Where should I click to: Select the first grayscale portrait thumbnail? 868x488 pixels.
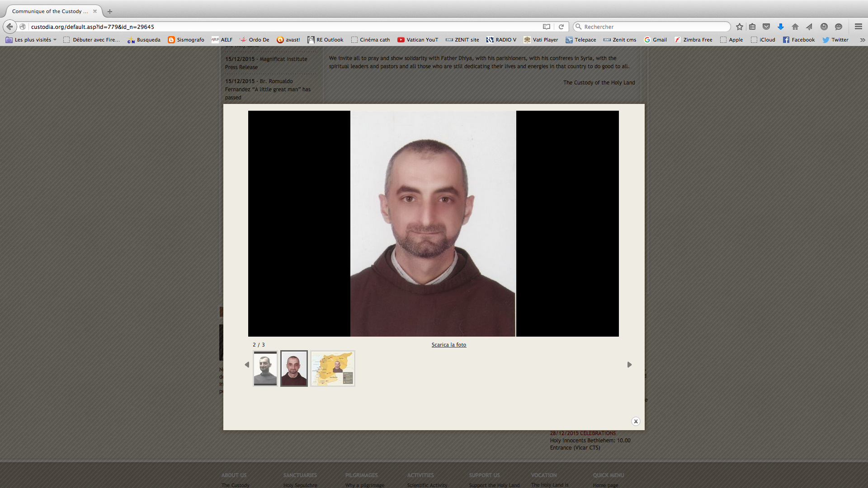tap(265, 368)
